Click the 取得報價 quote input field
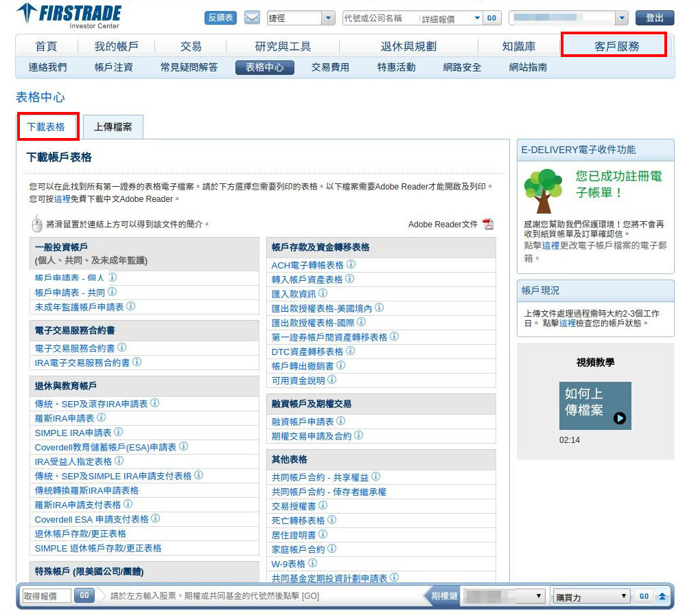This screenshot has width=698, height=616. (46, 596)
